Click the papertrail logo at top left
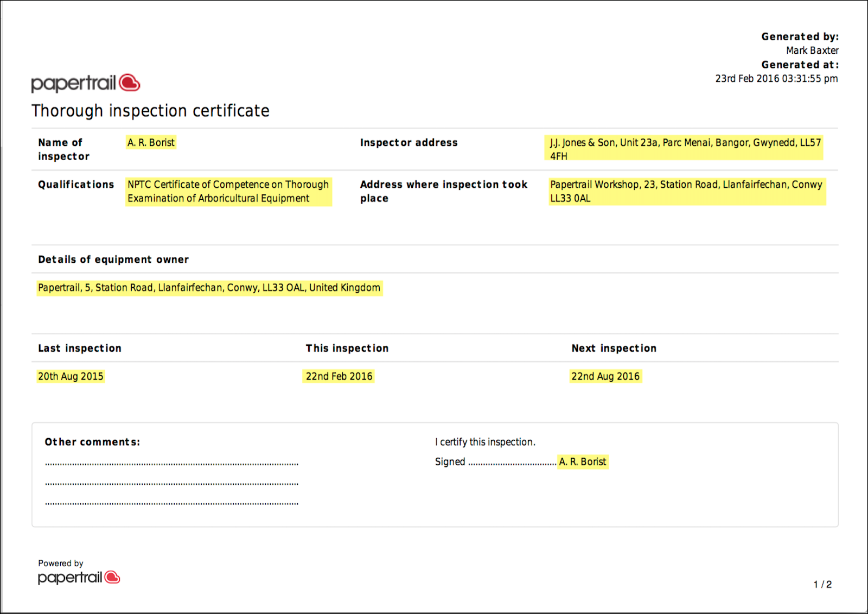868x614 pixels. click(86, 83)
